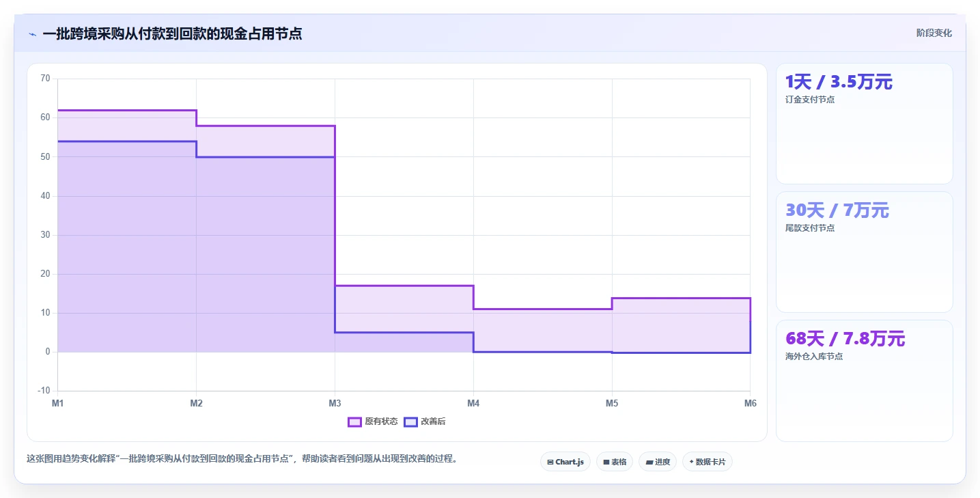The height and width of the screenshot is (498, 980).
Task: Click the M5 axis label
Action: [612, 404]
